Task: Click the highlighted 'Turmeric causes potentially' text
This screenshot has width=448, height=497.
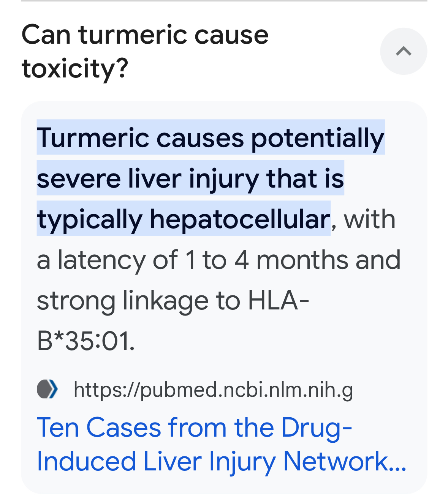Action: pyautogui.click(x=211, y=137)
